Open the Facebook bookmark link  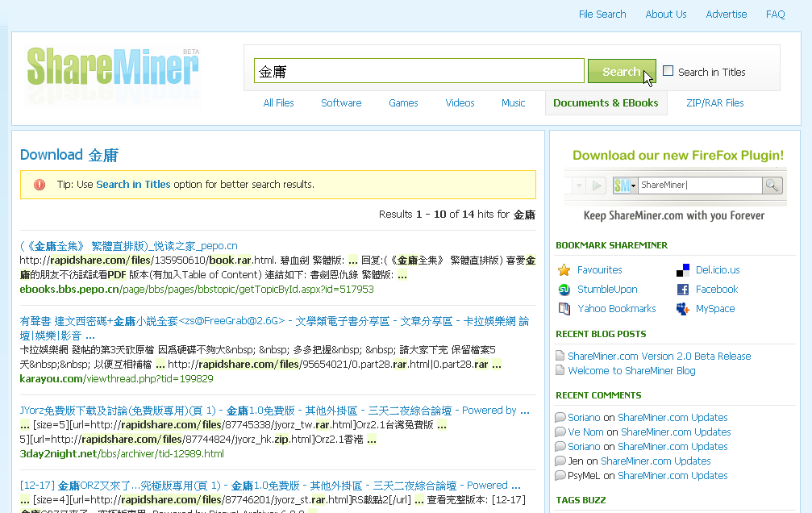tap(717, 289)
